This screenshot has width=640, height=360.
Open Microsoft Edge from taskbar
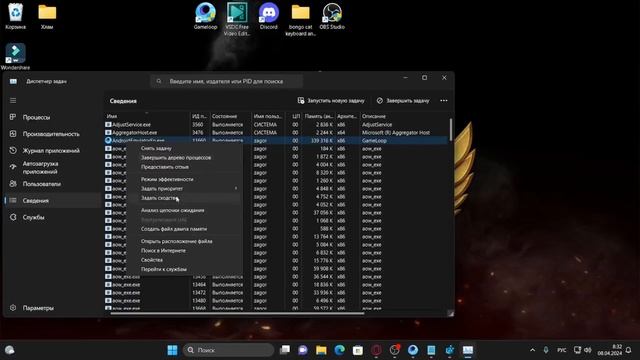coord(340,350)
